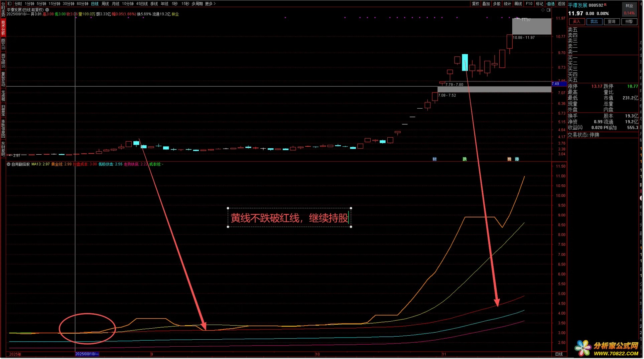Toggle the side panel icon beside the diamond
Image resolution: width=644 pixels, height=359 pixels.
click(x=548, y=10)
